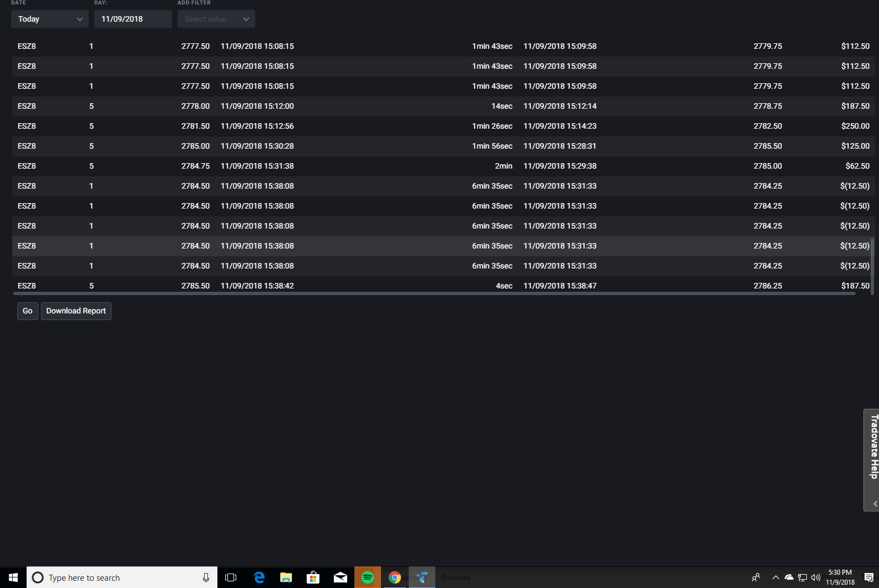Viewport: 879px width, 588px height.
Task: Click the Go button
Action: pyautogui.click(x=28, y=311)
